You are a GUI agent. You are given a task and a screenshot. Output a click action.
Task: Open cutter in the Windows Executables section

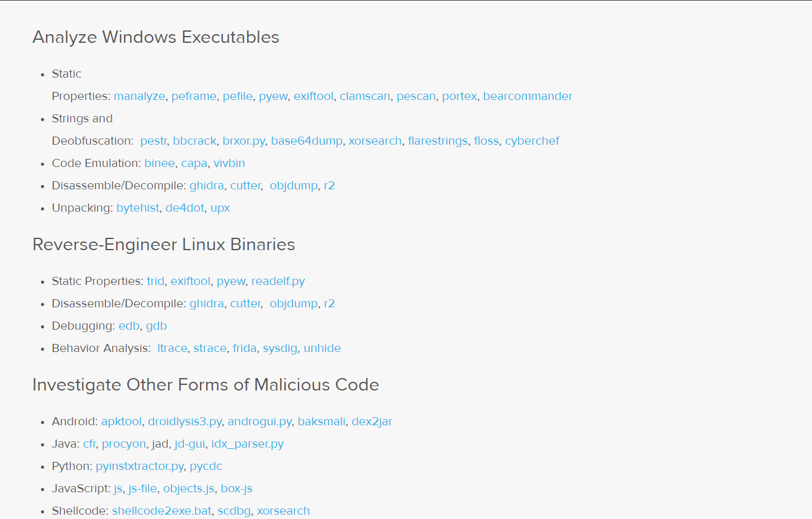(x=246, y=186)
